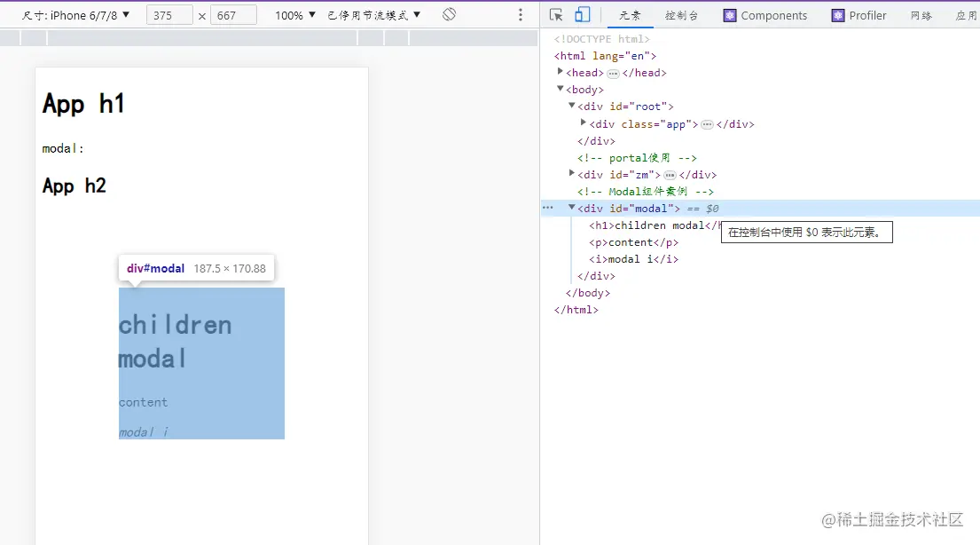Select the closing /html tag

576,310
